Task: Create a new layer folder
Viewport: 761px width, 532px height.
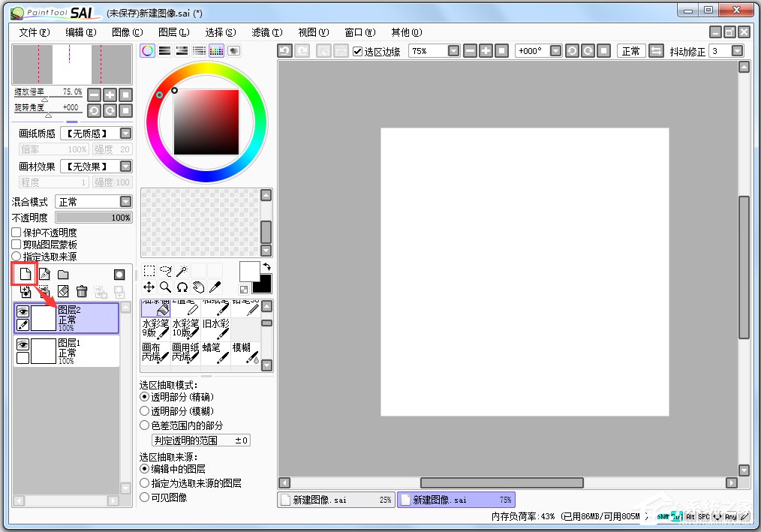Action: (63, 275)
